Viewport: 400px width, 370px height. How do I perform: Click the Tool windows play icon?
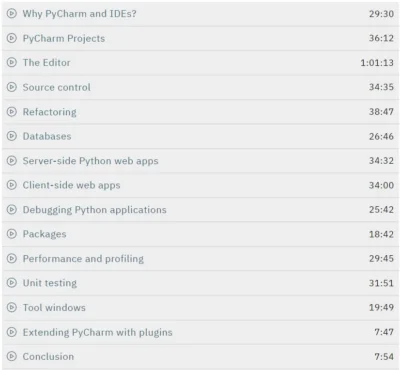[x=12, y=307]
